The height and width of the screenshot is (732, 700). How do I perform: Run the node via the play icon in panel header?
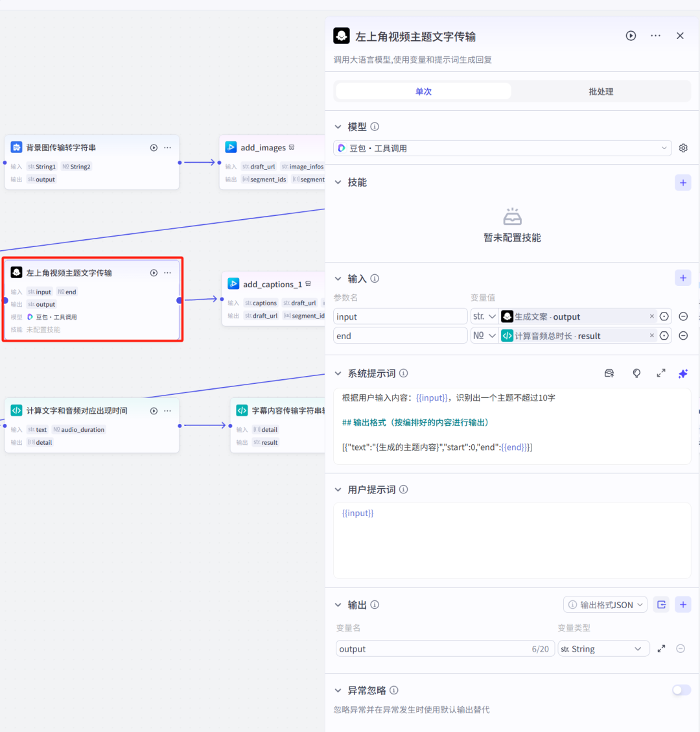pos(631,36)
